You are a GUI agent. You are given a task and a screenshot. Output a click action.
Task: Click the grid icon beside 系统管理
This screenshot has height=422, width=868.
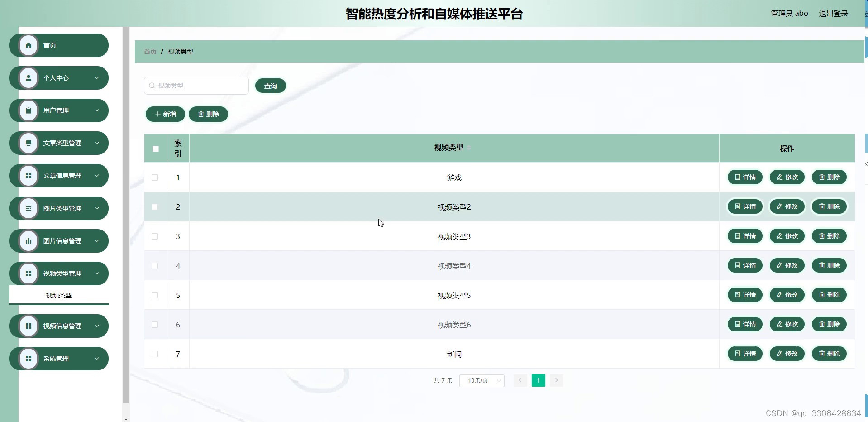(29, 359)
